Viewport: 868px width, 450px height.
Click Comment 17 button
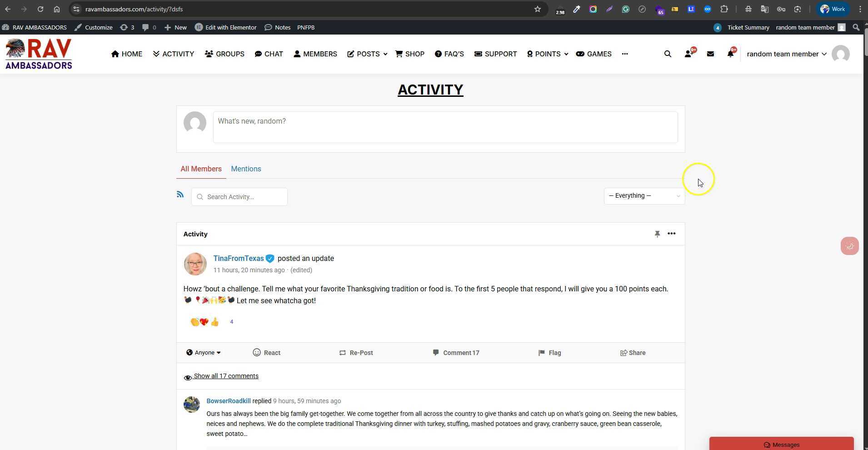456,353
